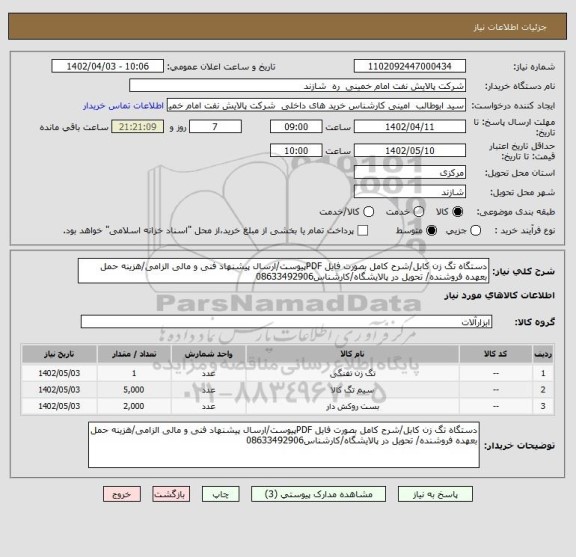
Task: Click the announcement date field 1402/04/03 - 10:06
Action: 108,67
